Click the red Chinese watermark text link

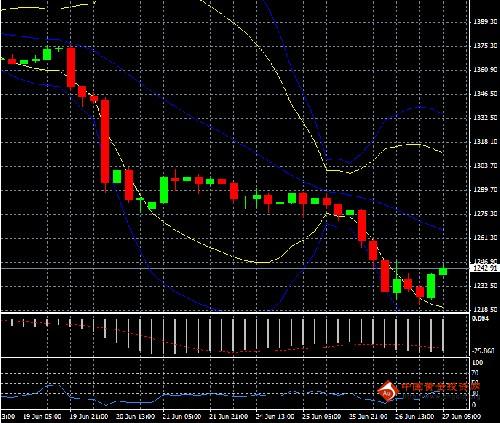point(441,387)
